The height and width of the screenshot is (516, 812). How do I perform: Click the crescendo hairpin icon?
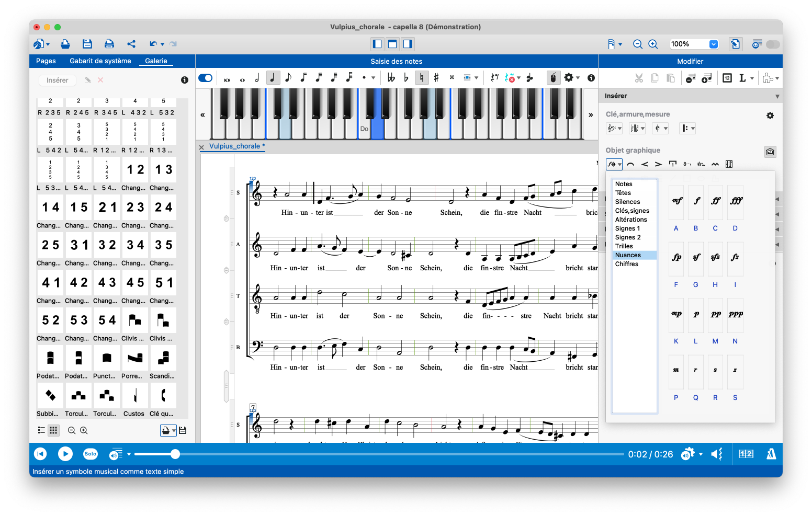(x=645, y=164)
